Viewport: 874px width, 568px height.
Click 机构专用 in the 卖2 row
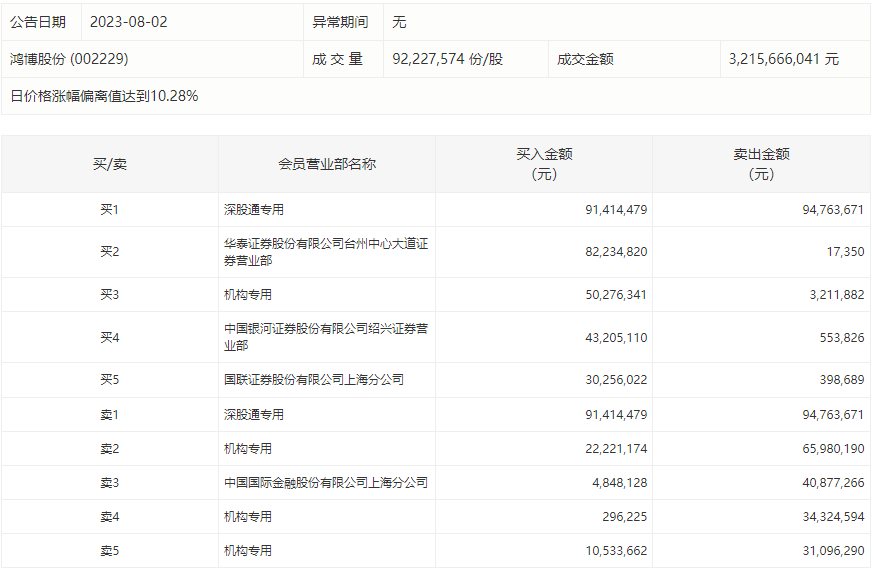[248, 449]
